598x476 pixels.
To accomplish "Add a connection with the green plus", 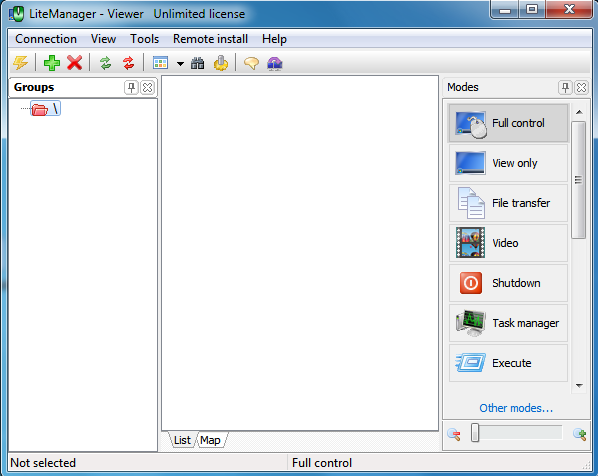I will click(51, 63).
